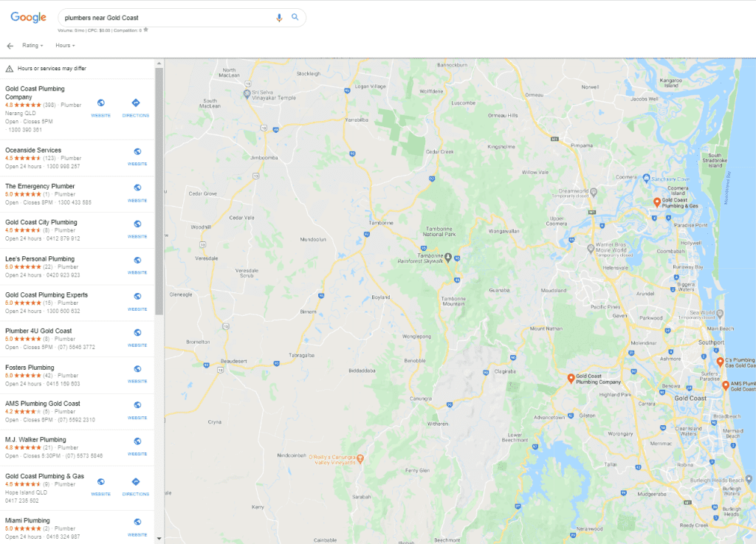Open Gold Coast Plumbing Company directions
Viewport: 756px width, 544px height.
(136, 106)
